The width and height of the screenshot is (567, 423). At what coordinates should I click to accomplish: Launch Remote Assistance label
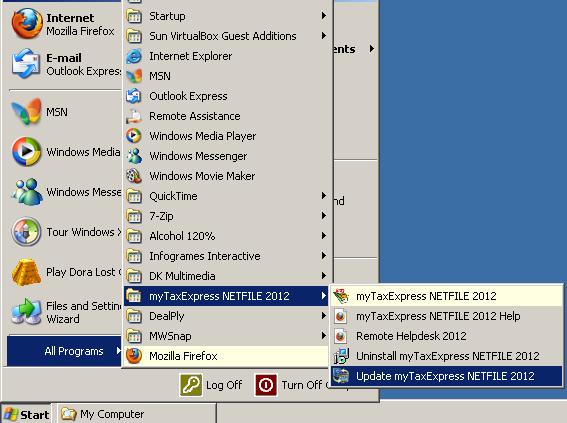pyautogui.click(x=195, y=116)
